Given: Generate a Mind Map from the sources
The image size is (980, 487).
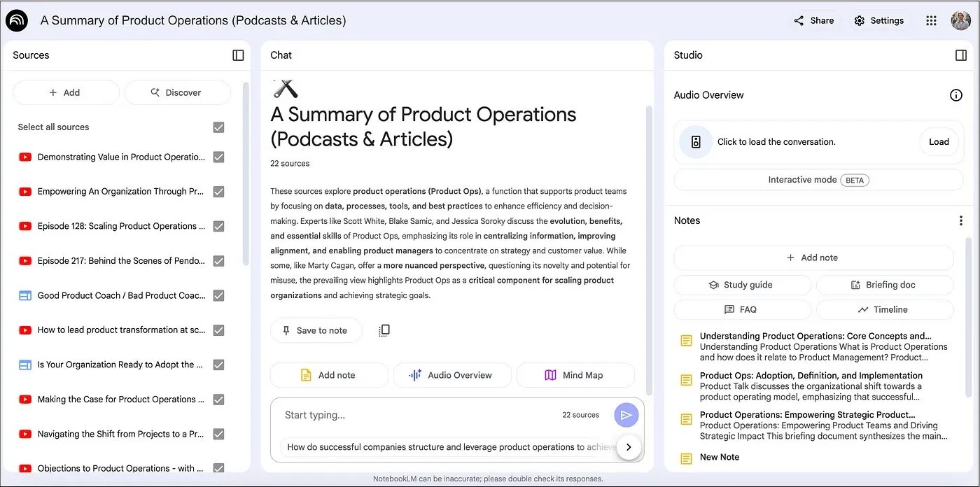Looking at the screenshot, I should point(575,374).
